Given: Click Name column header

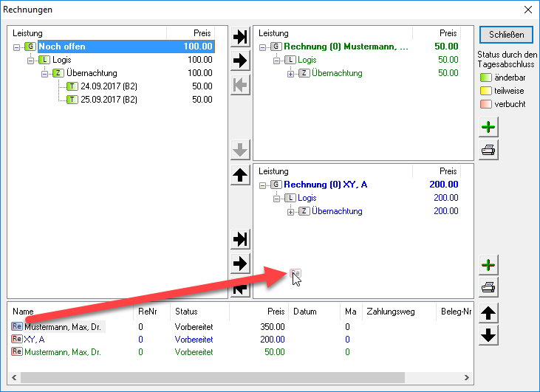Looking at the screenshot, I should point(23,312).
